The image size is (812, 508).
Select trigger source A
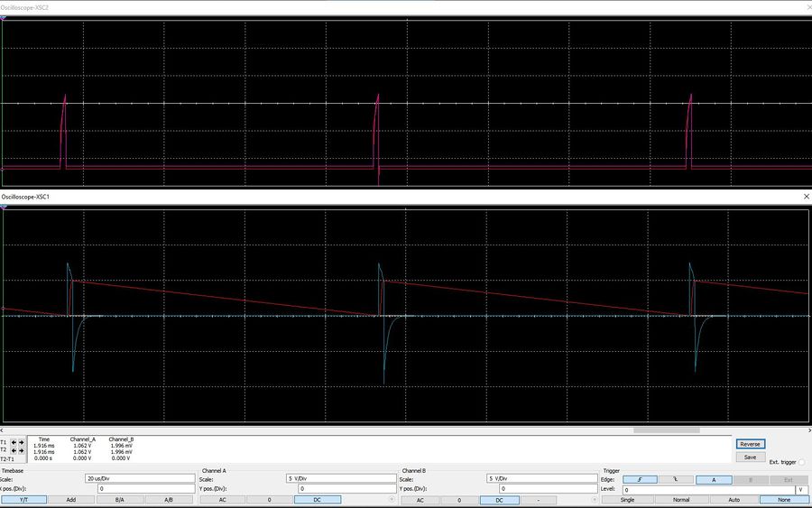(x=714, y=479)
